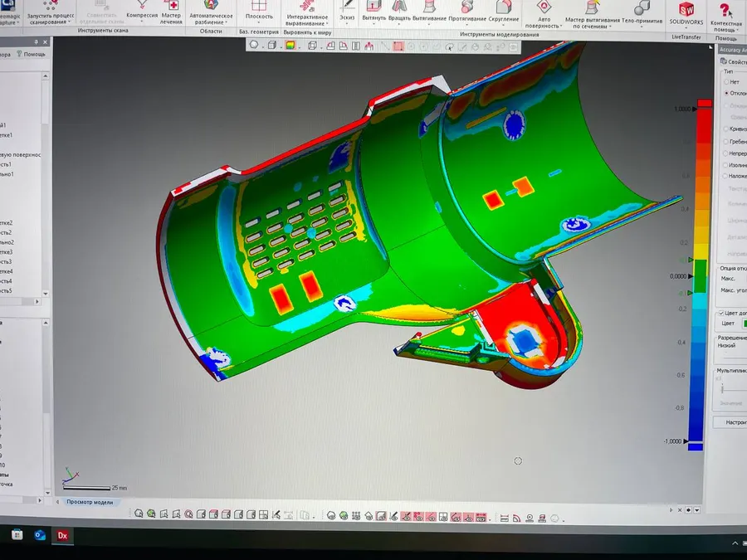Screen dimensions: 747x560
Task: Open Outlook from the Windows taskbar
Action: click(40, 535)
